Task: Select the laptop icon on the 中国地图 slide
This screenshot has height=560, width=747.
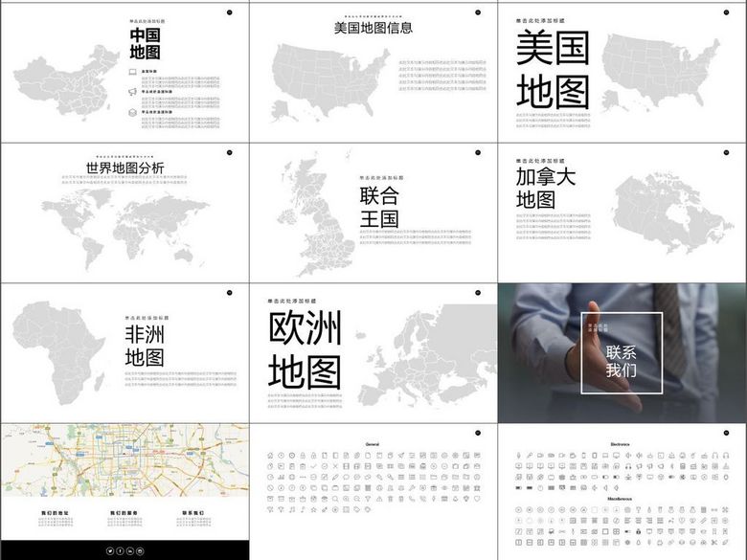Action: point(132,72)
